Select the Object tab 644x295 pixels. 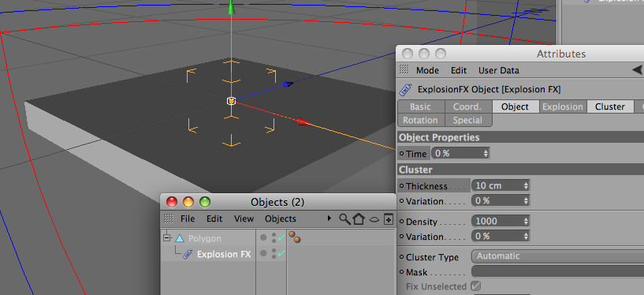tap(516, 106)
